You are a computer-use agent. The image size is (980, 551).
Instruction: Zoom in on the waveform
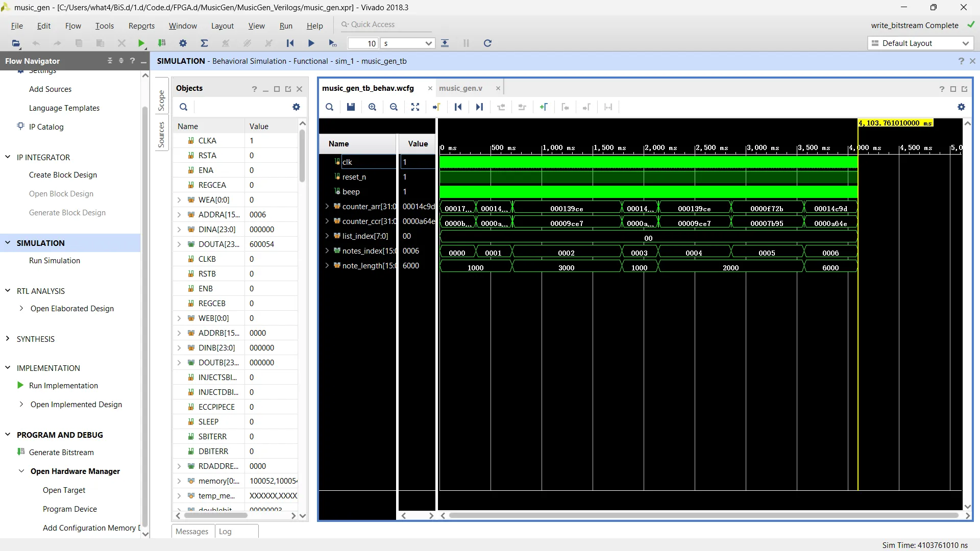tap(373, 107)
